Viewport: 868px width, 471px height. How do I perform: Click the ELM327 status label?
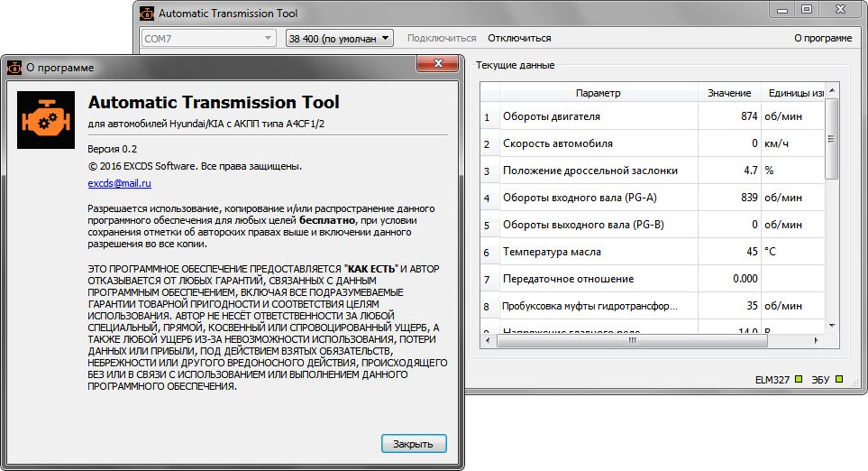pyautogui.click(x=772, y=380)
